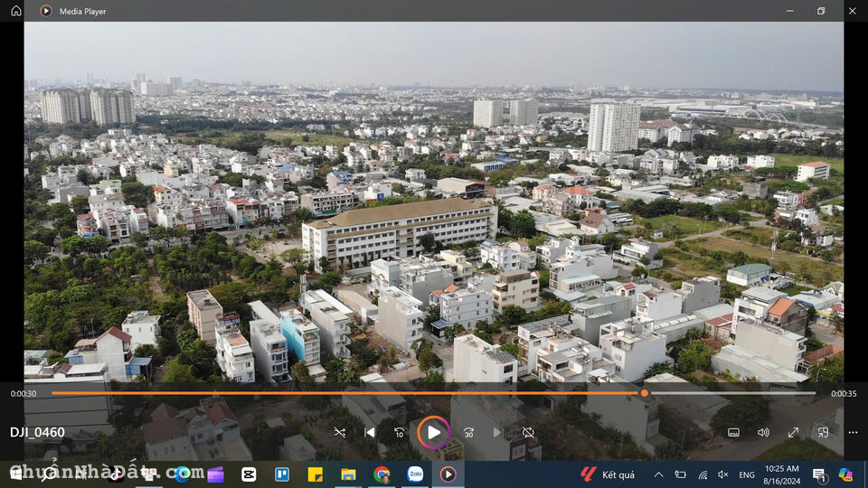Open the Kết quả taskbar widget
Image resolution: width=868 pixels, height=488 pixels.
click(x=608, y=474)
